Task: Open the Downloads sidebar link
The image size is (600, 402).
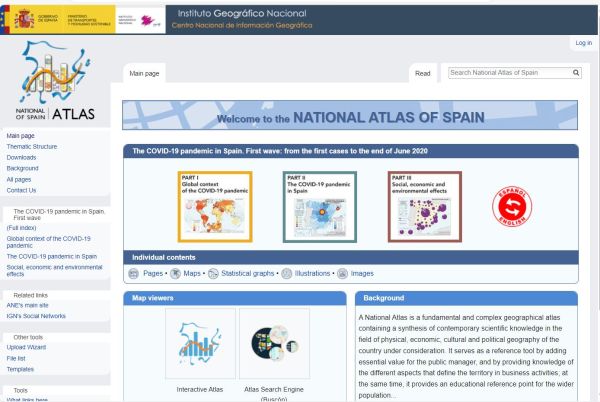Action: [21, 158]
